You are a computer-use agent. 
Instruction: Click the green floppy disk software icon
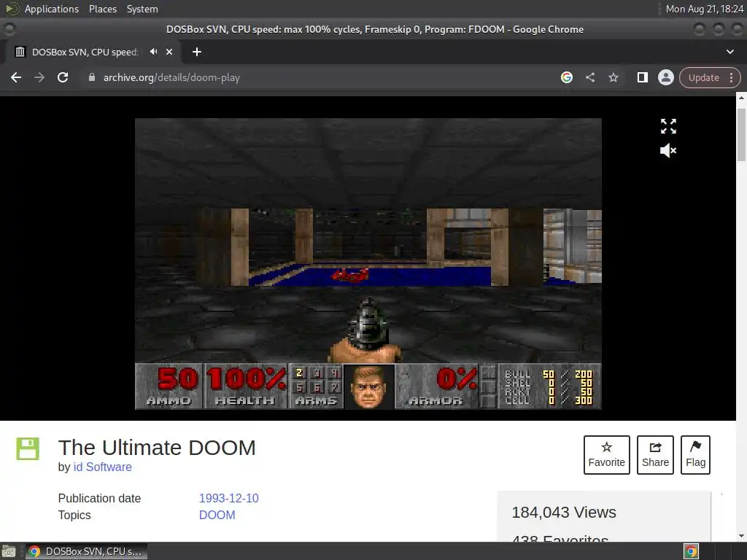pyautogui.click(x=28, y=448)
